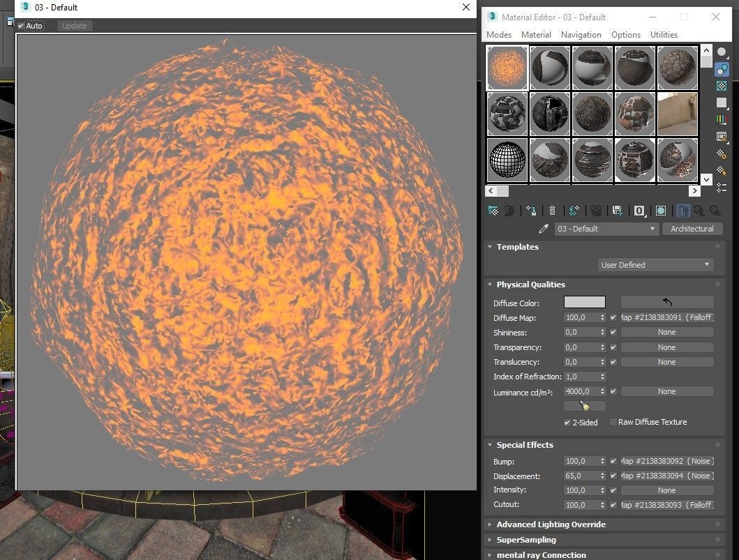Viewport: 739px width, 560px height.
Task: Click the Reset Map/Mtl trash icon
Action: pos(553,211)
